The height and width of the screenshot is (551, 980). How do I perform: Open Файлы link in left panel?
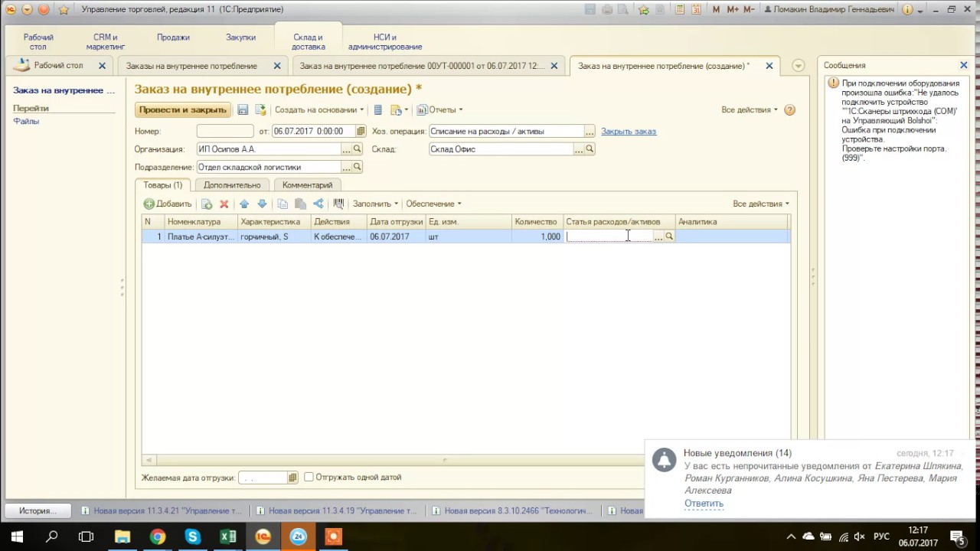pyautogui.click(x=26, y=121)
